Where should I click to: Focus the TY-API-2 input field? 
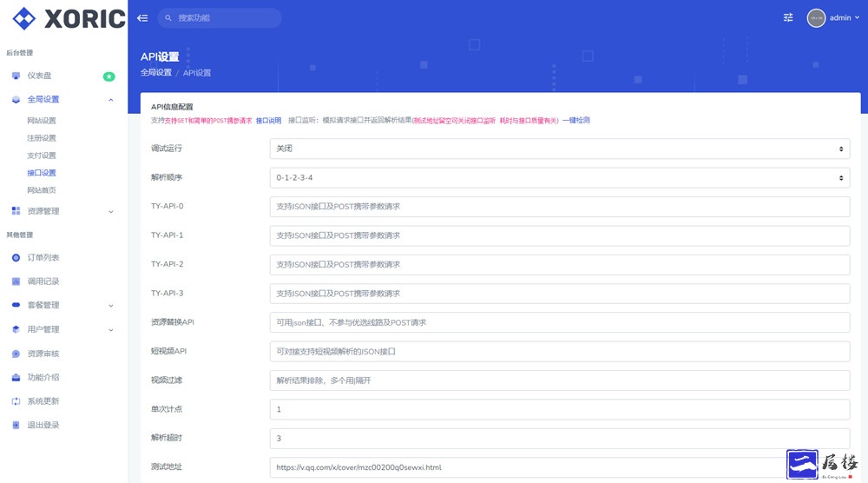(x=560, y=264)
